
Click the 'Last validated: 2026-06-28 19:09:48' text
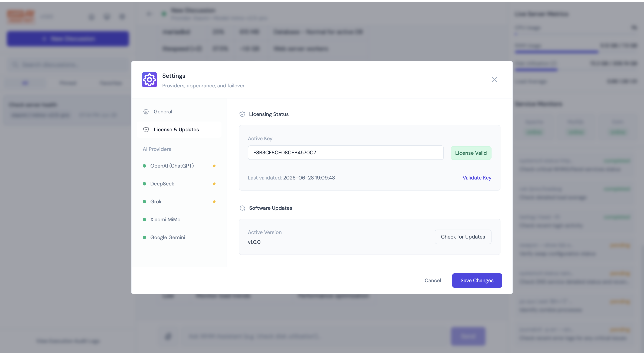pos(291,178)
